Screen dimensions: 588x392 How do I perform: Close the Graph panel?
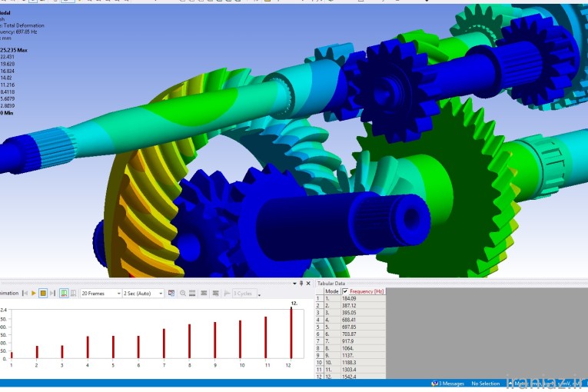coord(308,284)
